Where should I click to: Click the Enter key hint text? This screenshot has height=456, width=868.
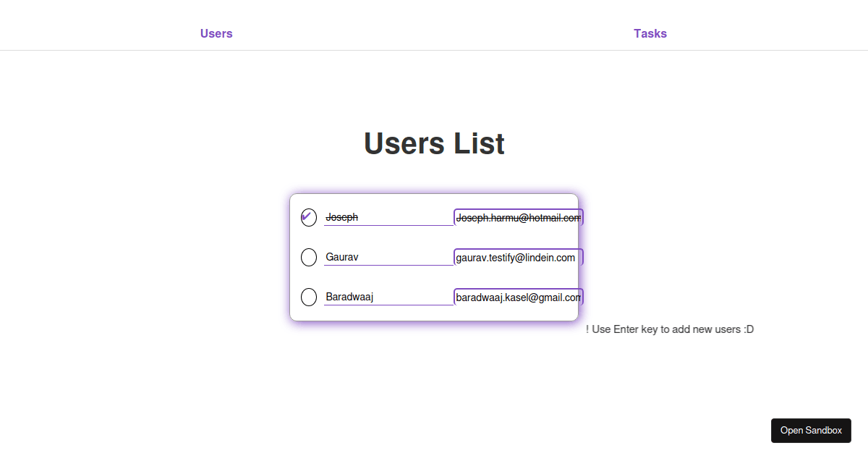click(670, 329)
